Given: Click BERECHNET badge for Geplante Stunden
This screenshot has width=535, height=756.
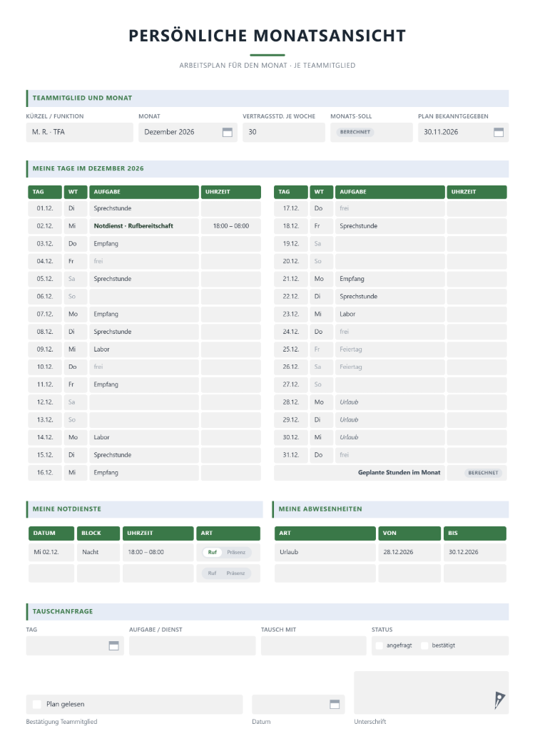Looking at the screenshot, I should click(483, 473).
